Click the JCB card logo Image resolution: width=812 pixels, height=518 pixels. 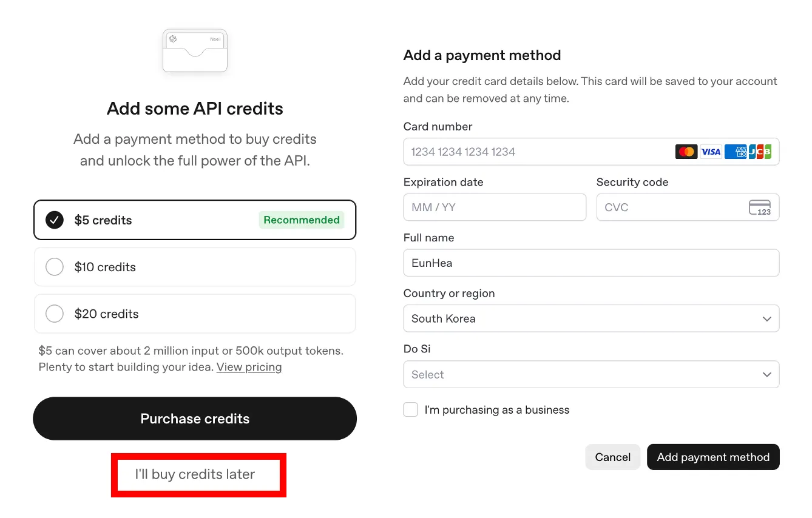(760, 152)
